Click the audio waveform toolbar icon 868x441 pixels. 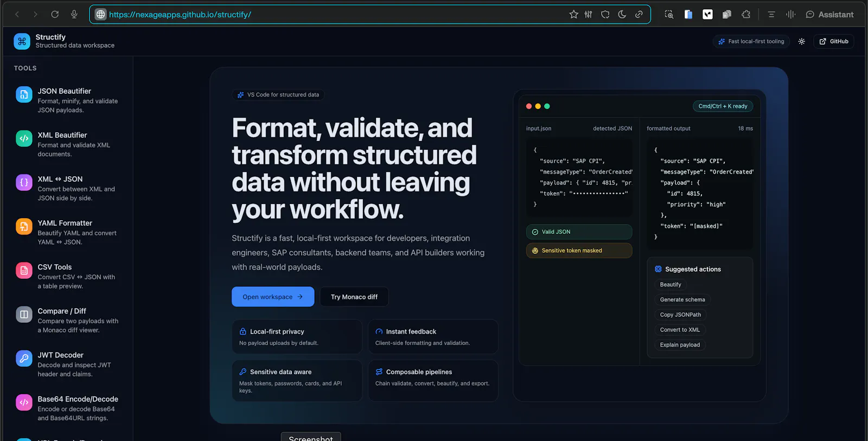tap(790, 15)
